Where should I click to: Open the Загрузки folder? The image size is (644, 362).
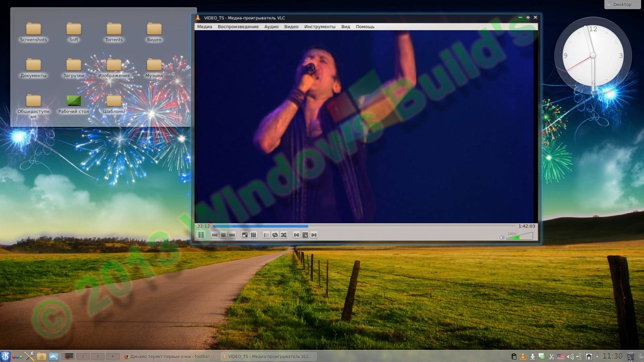pyautogui.click(x=74, y=68)
